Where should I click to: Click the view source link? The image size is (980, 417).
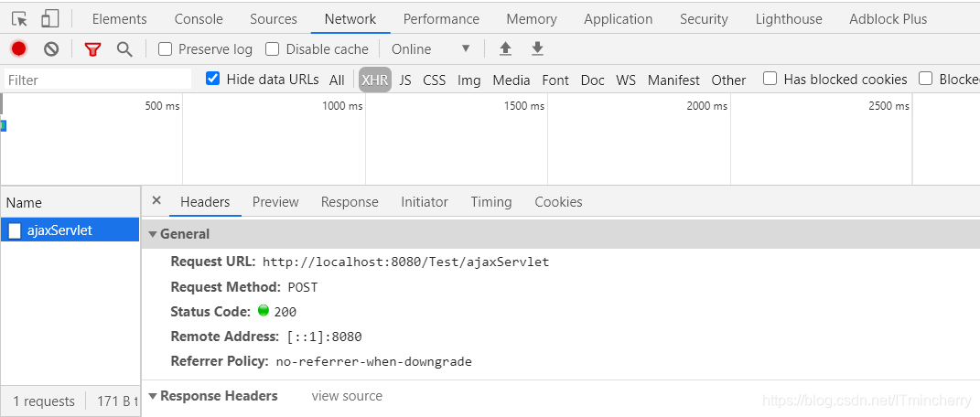[x=347, y=396]
